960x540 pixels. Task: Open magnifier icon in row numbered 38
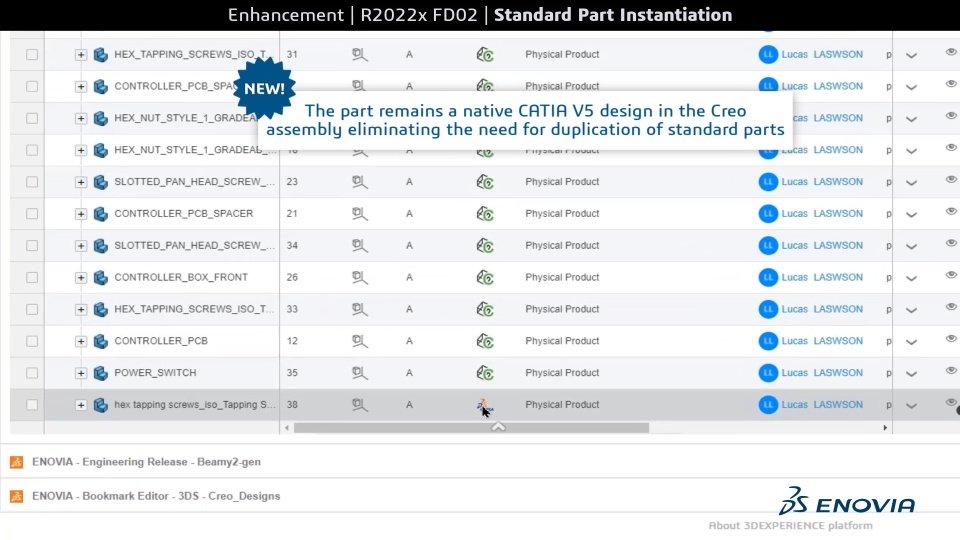pyautogui.click(x=359, y=405)
